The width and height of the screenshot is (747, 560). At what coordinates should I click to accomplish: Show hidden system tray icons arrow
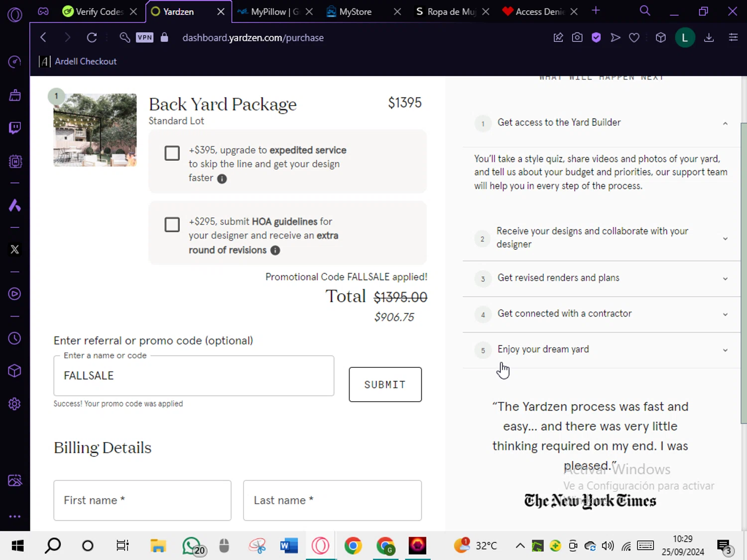coord(520,546)
